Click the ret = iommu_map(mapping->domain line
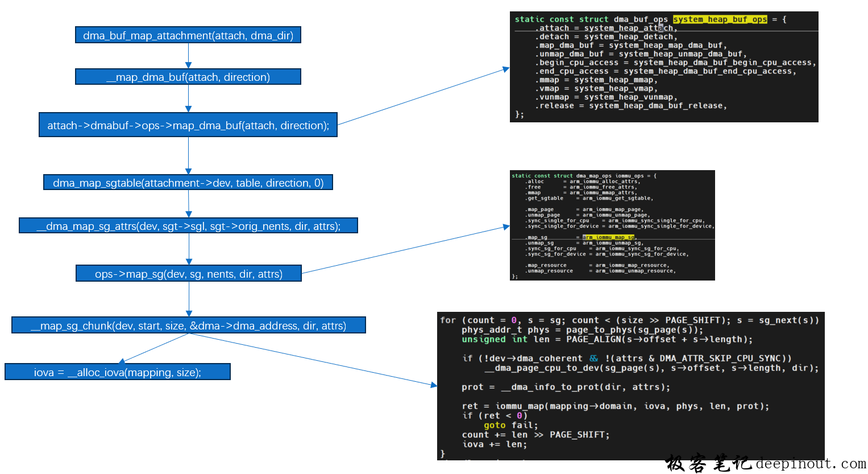The height and width of the screenshot is (474, 868). coord(616,406)
